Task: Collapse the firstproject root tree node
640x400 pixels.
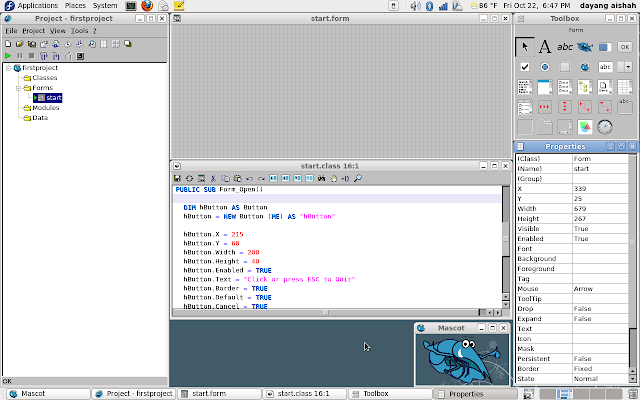Action: [x=7, y=68]
